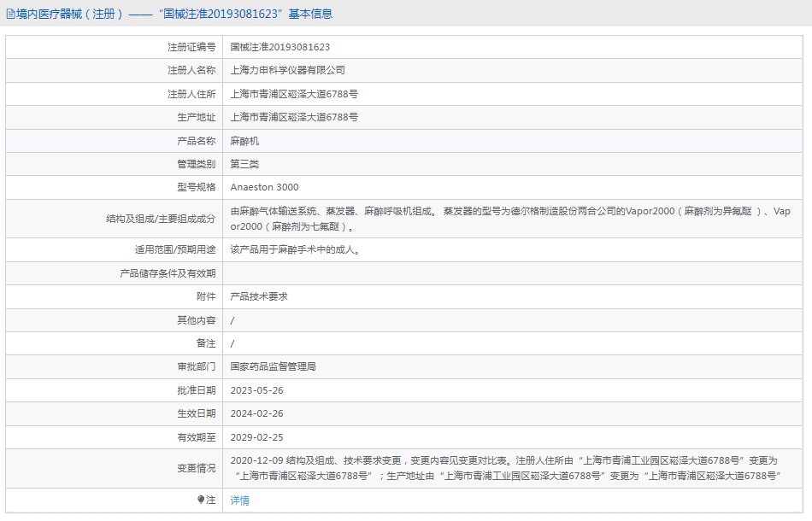
Task: Open the 详情 link
Action: pos(240,501)
